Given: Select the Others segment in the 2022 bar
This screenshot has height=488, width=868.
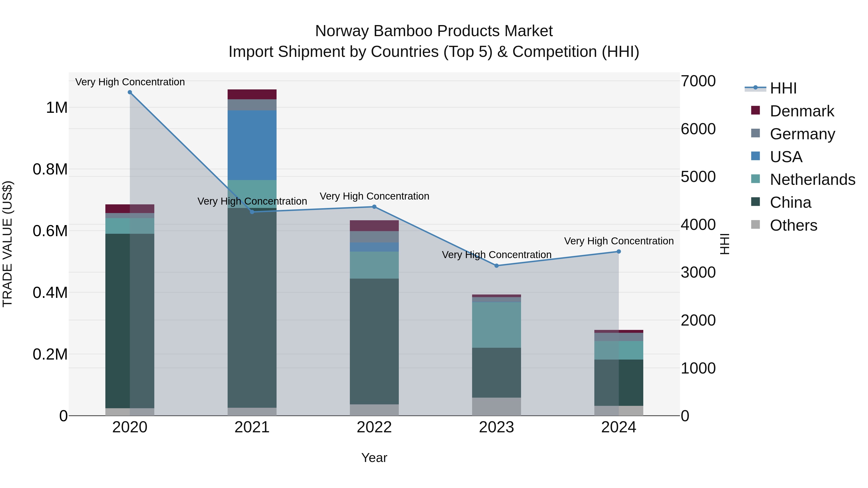Looking at the screenshot, I should pyautogui.click(x=374, y=410).
